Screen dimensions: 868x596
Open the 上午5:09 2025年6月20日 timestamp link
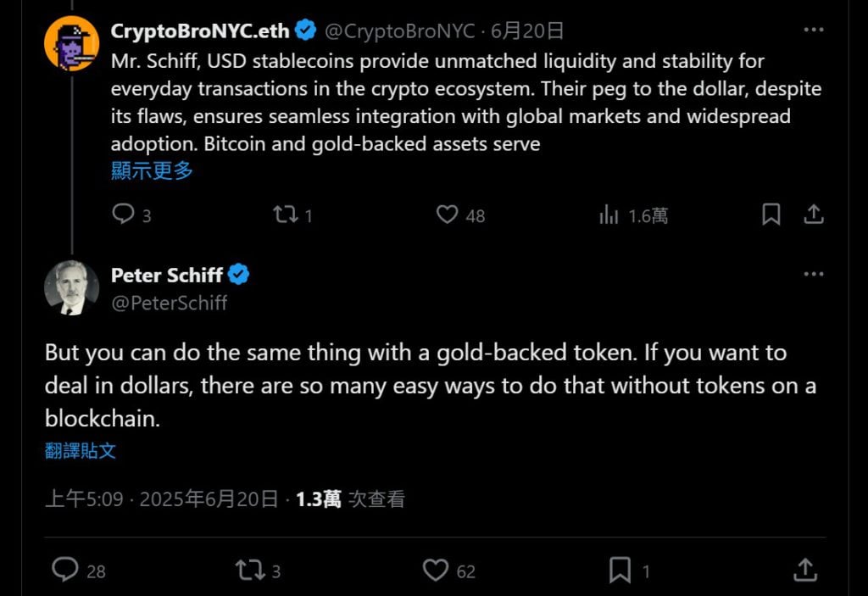161,499
